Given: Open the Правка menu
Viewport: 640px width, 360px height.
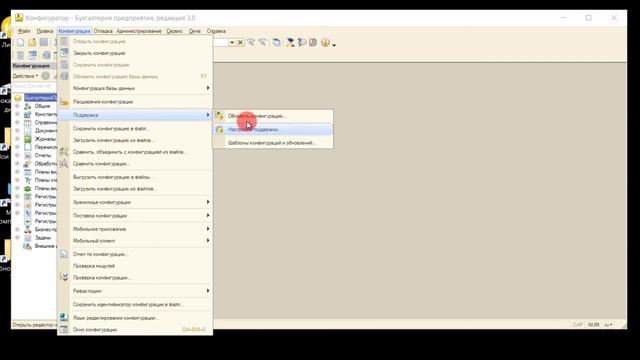Looking at the screenshot, I should (44, 31).
